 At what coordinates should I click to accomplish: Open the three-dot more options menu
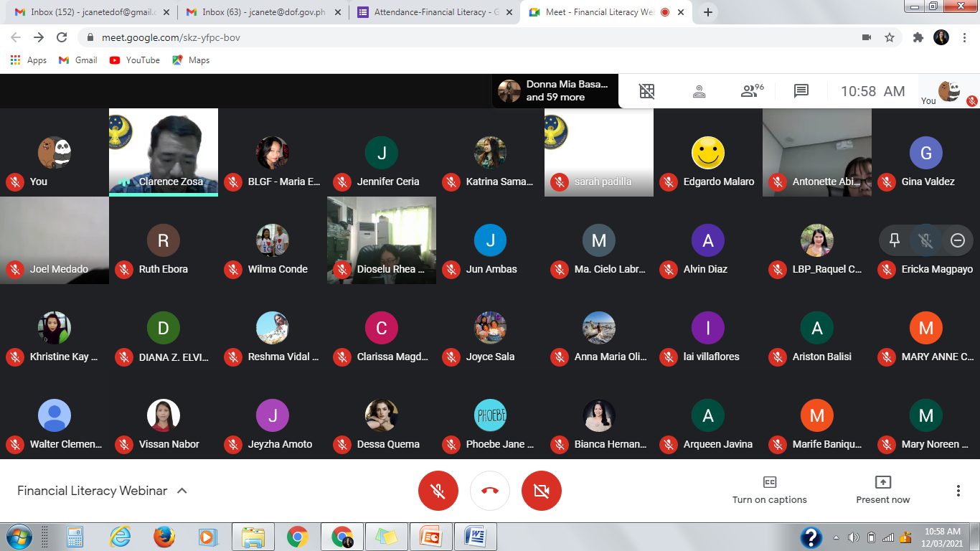click(958, 491)
